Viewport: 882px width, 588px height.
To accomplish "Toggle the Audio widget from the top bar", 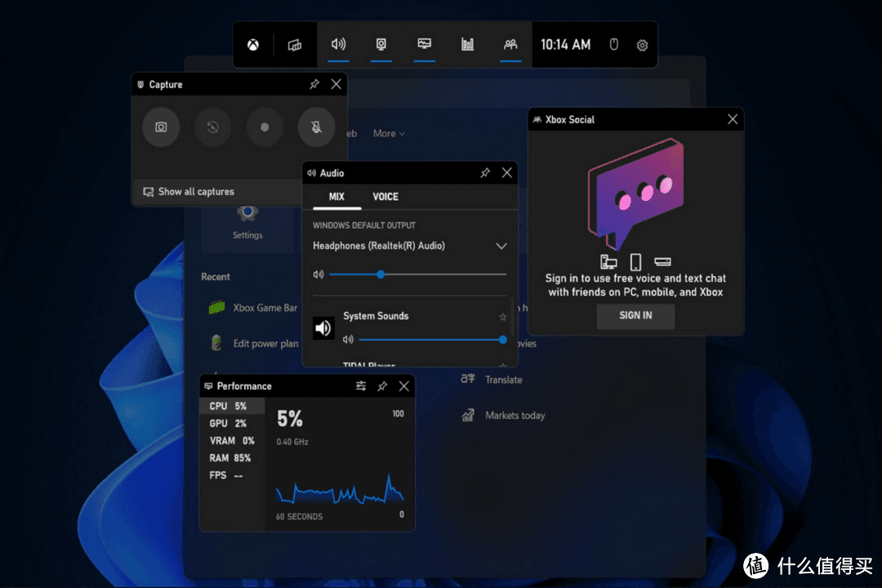I will click(x=338, y=44).
